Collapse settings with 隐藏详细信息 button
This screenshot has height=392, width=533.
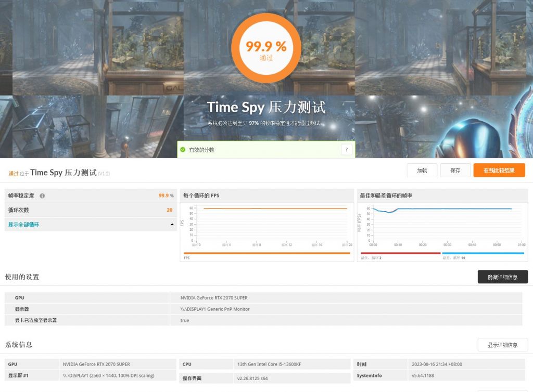pyautogui.click(x=502, y=277)
